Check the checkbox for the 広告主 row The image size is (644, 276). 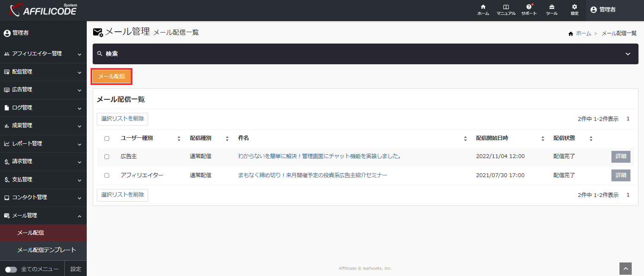(x=107, y=156)
